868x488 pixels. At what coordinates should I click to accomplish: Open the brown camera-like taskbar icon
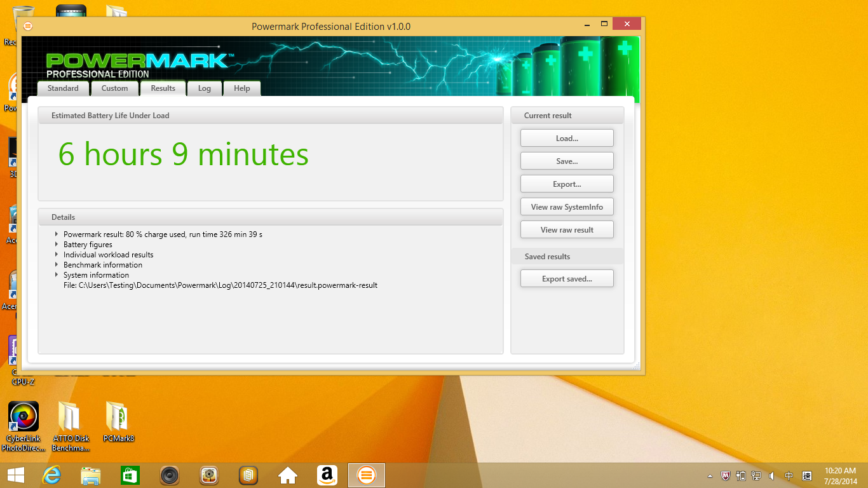point(209,475)
